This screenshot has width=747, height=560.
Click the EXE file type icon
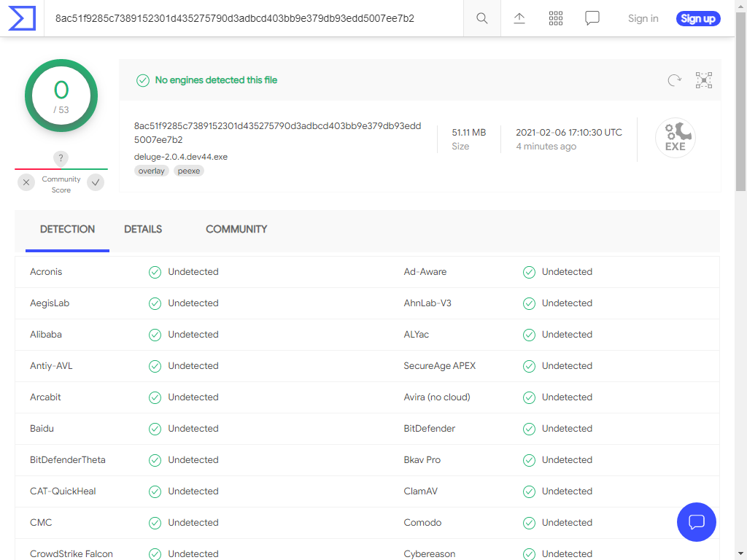(x=675, y=138)
